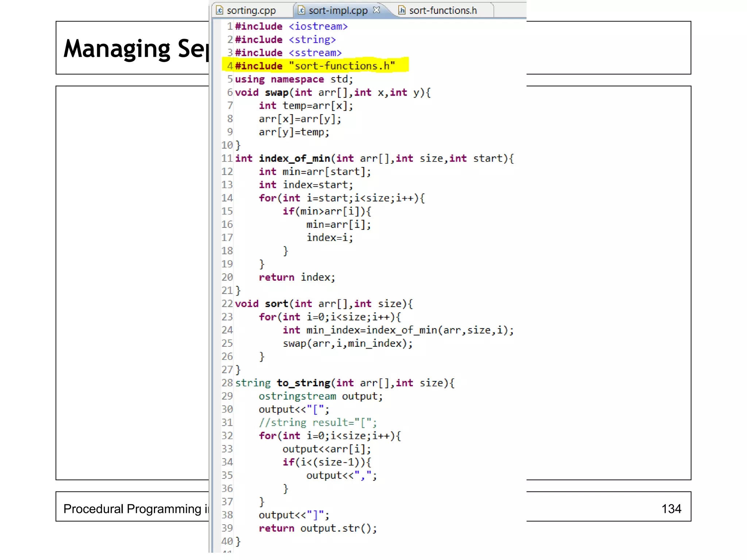This screenshot has height=560, width=747.
Task: Click the sorting.cpp file icon
Action: click(x=219, y=11)
